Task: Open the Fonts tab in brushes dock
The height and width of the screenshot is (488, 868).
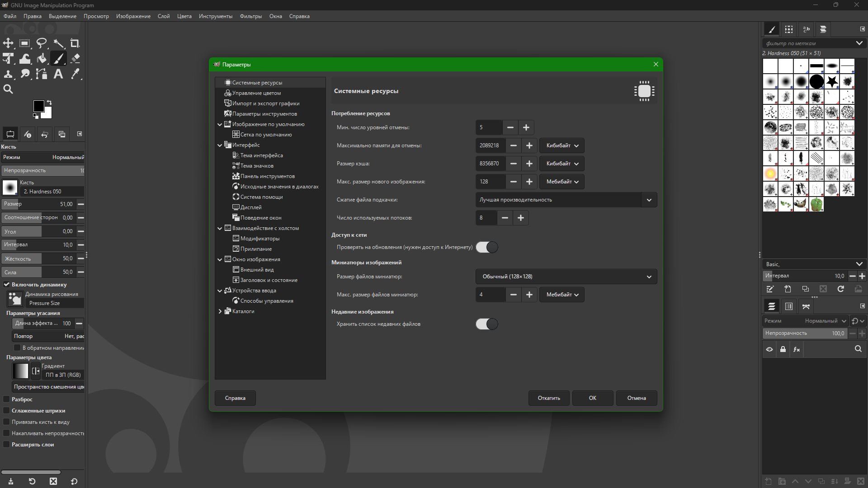Action: [x=806, y=29]
